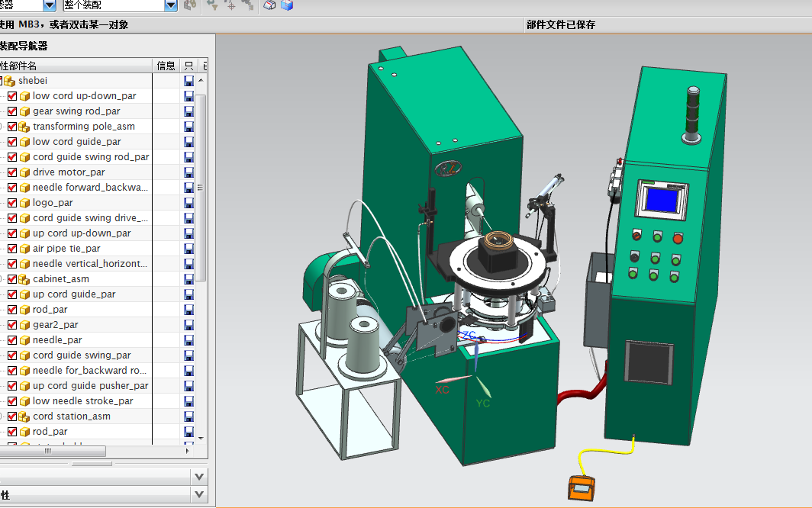Viewport: 812px width, 508px height.
Task: Click the tree scroll-down arrow
Action: 201,439
